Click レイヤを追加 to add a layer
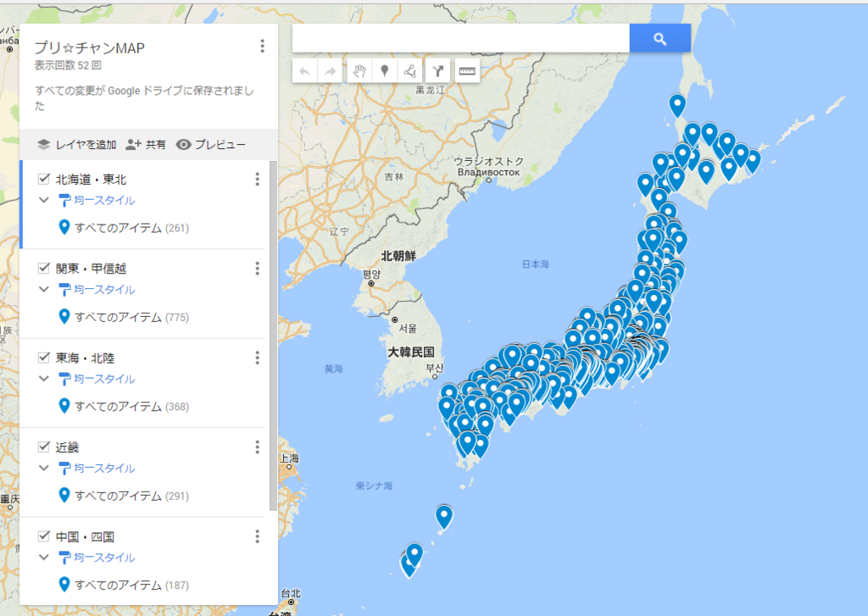 point(76,144)
